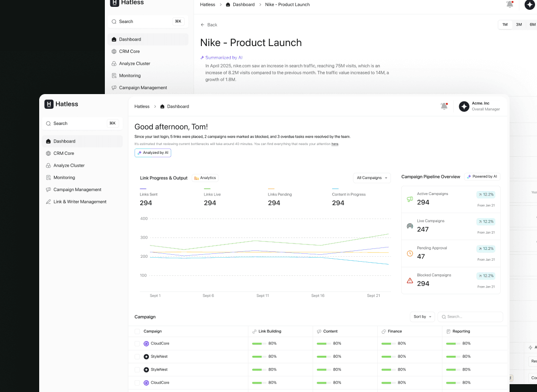
Task: Select the 1M range tab in Nike window
Action: 505,24
